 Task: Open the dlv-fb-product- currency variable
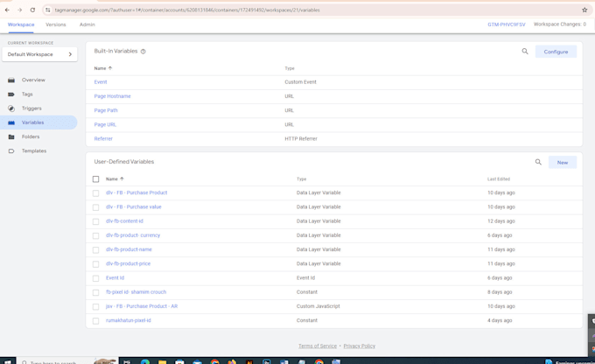pos(133,235)
